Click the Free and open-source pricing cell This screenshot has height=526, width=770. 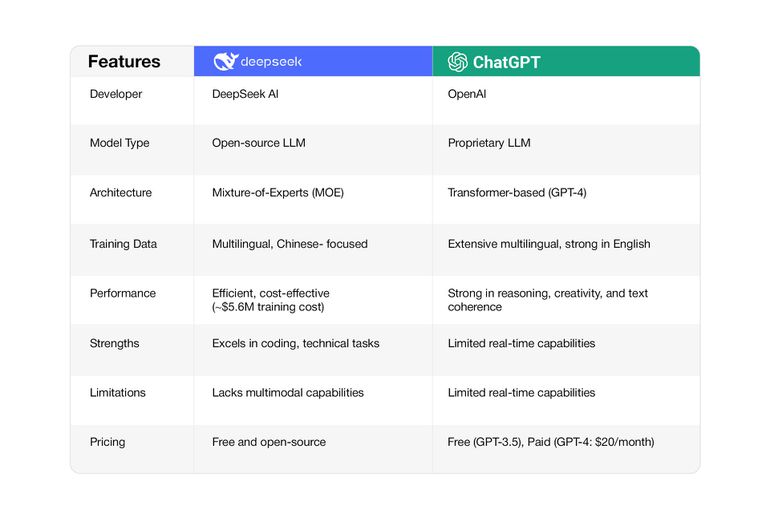(269, 441)
